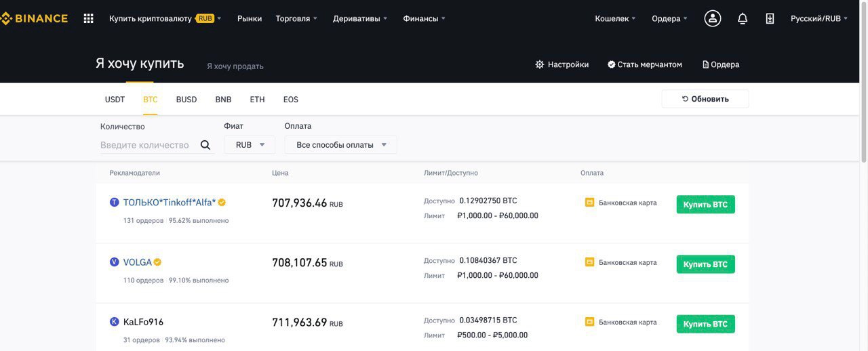Click the K avatar of KaLFo916
The width and height of the screenshot is (868, 351).
(x=114, y=322)
